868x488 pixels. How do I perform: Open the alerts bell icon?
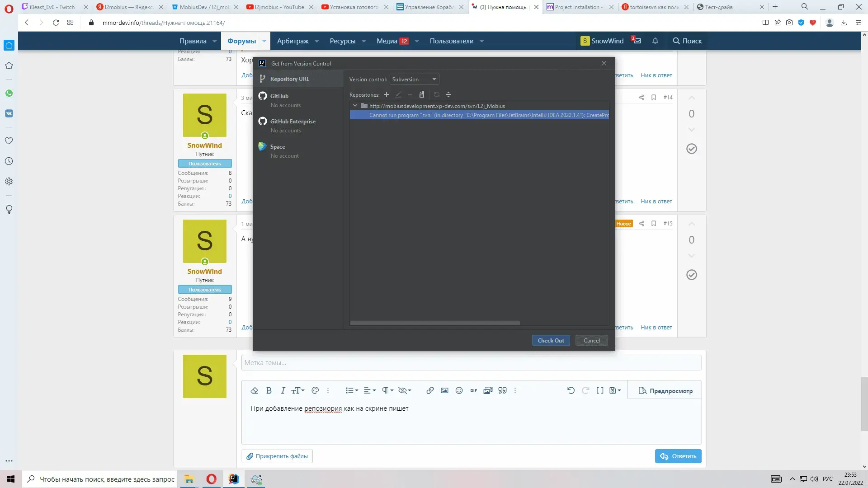[655, 41]
